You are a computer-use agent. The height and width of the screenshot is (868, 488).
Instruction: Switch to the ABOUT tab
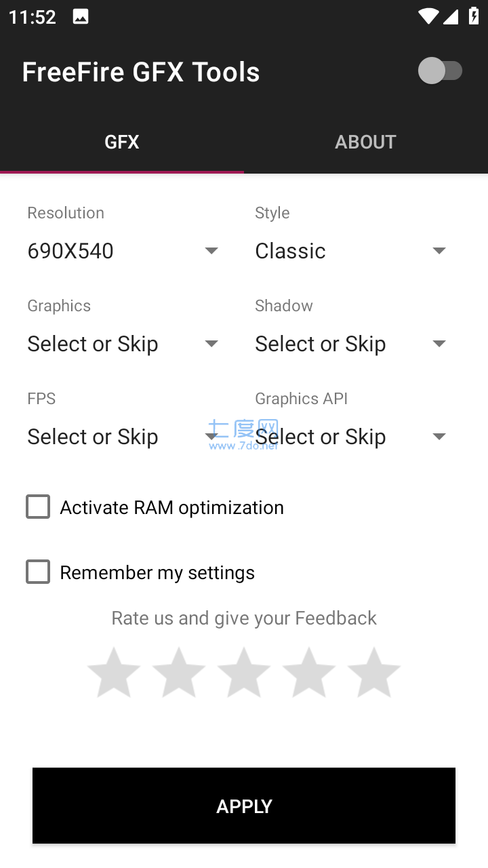366,142
